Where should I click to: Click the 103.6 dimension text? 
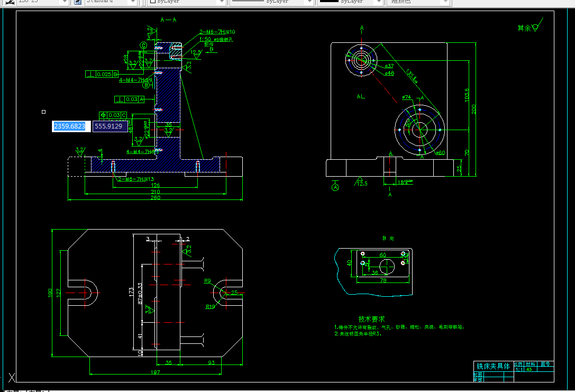tap(467, 95)
